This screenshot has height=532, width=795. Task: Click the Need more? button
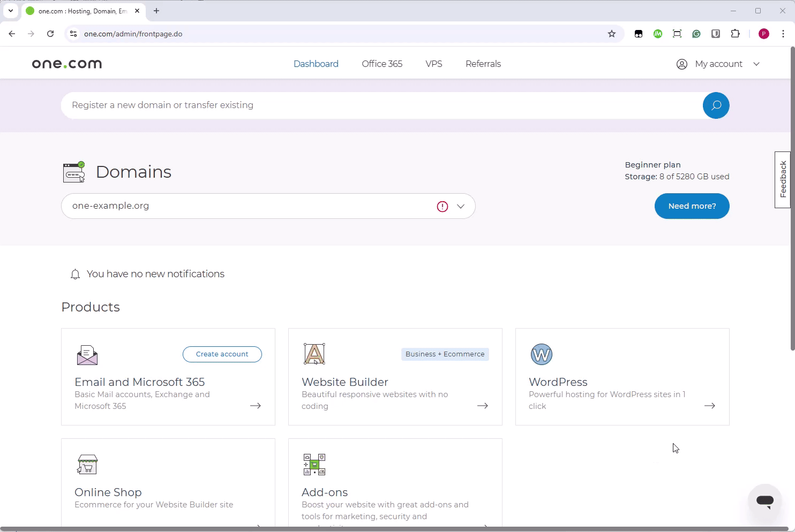(x=692, y=206)
